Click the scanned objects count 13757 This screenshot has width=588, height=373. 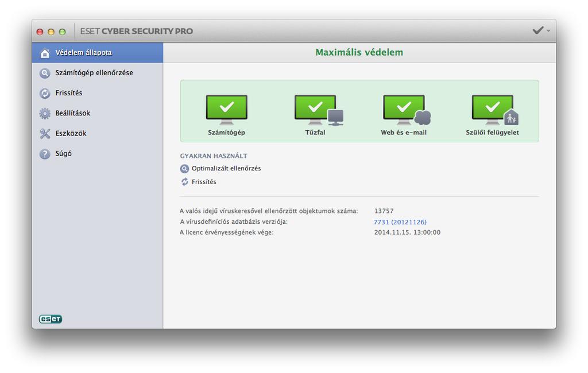(384, 211)
